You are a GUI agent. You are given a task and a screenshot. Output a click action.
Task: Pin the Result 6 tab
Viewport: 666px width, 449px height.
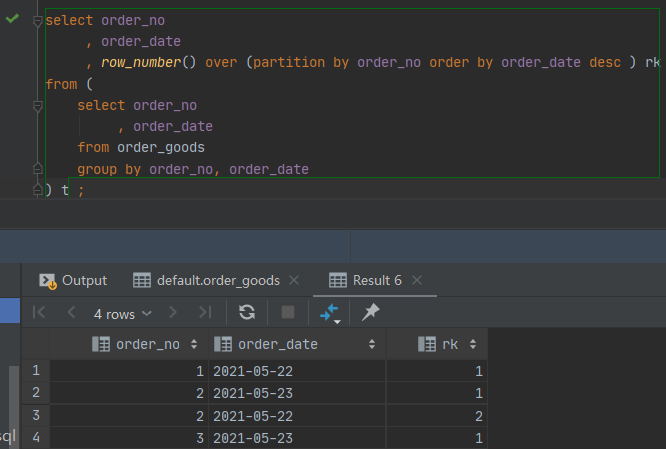[370, 312]
